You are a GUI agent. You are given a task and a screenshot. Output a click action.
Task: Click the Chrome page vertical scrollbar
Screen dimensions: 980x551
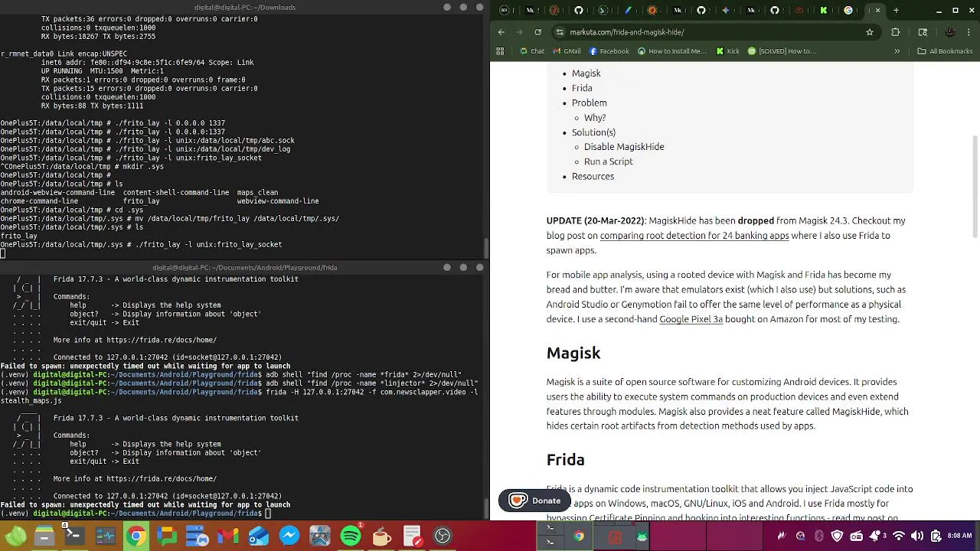pos(975,187)
